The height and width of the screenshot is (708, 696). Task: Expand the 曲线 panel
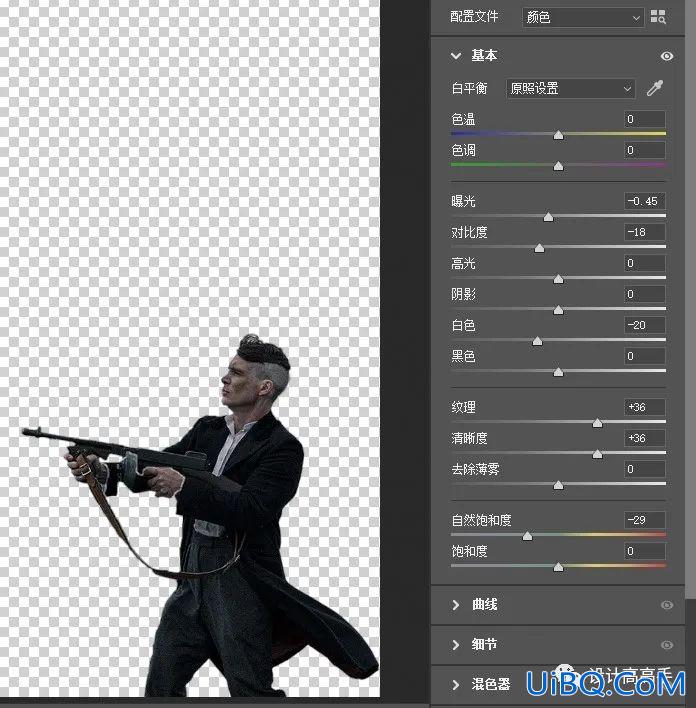[x=456, y=605]
